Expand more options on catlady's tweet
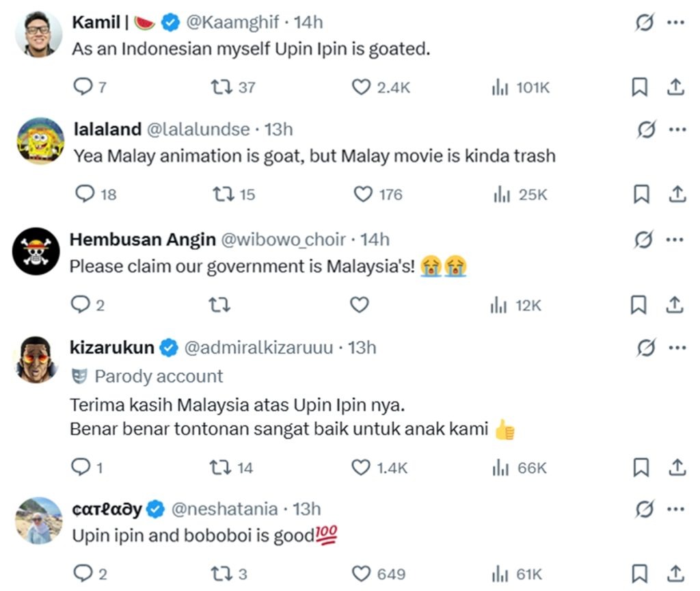 pyautogui.click(x=675, y=509)
